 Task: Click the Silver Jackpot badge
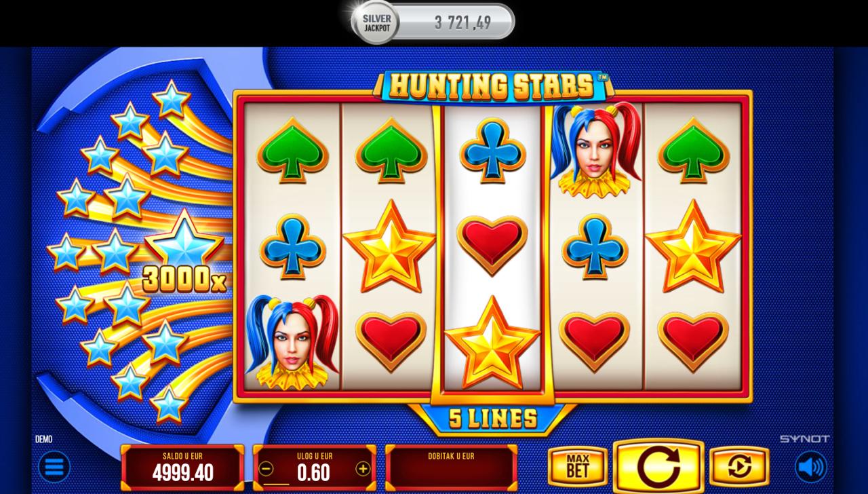[x=375, y=24]
